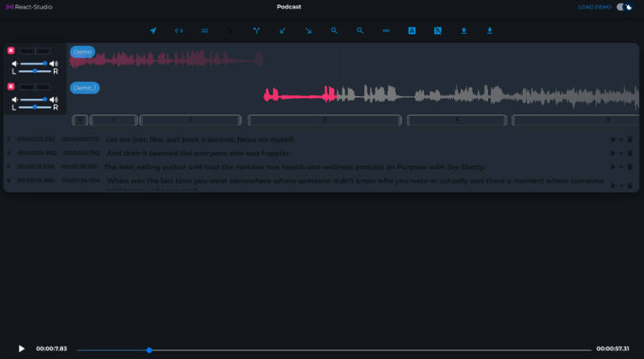Delete the "And then it seemed" annotation

click(630, 154)
